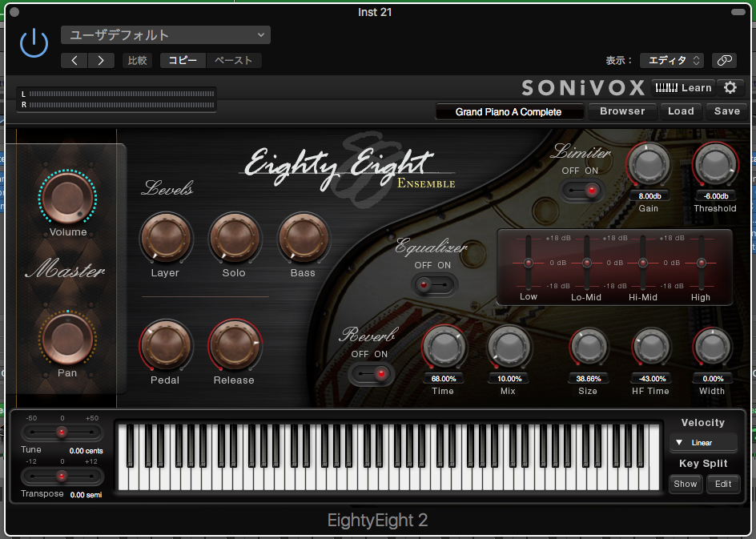Click the 0.00 cents tune value
Viewport: 756px width, 539px height.
click(86, 451)
